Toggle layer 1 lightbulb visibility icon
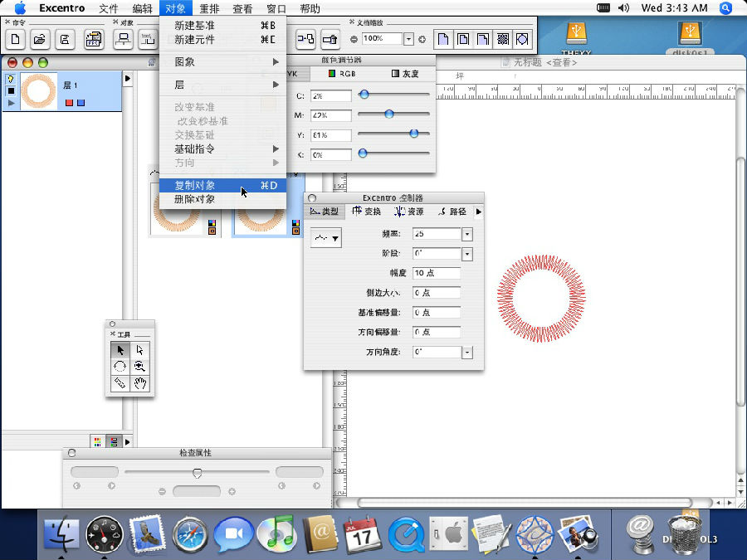The width and height of the screenshot is (747, 560). 11,80
